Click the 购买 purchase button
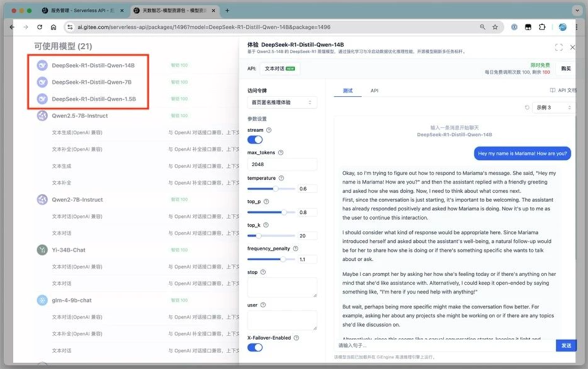588x369 pixels. click(x=566, y=69)
